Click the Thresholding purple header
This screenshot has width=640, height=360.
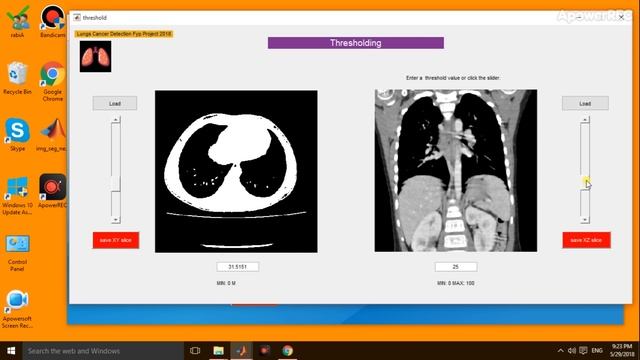356,43
